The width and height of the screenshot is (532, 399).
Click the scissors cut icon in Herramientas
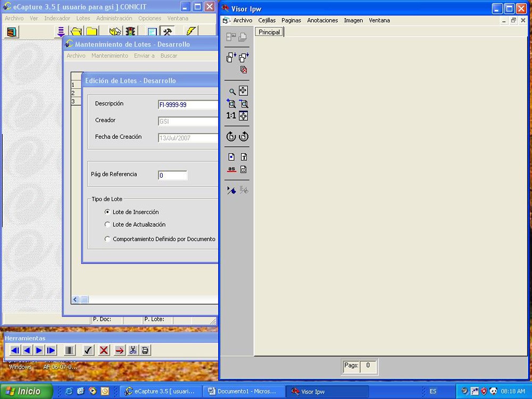click(132, 350)
